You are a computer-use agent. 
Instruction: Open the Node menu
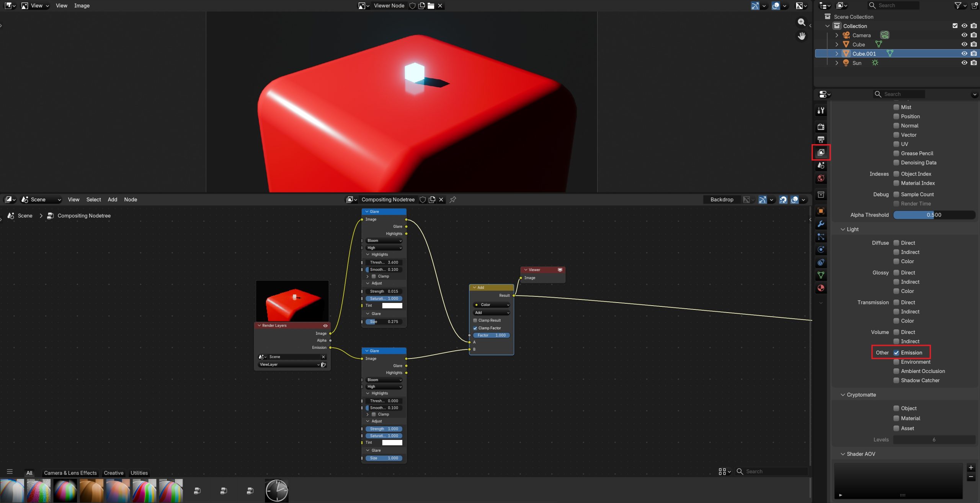click(131, 200)
